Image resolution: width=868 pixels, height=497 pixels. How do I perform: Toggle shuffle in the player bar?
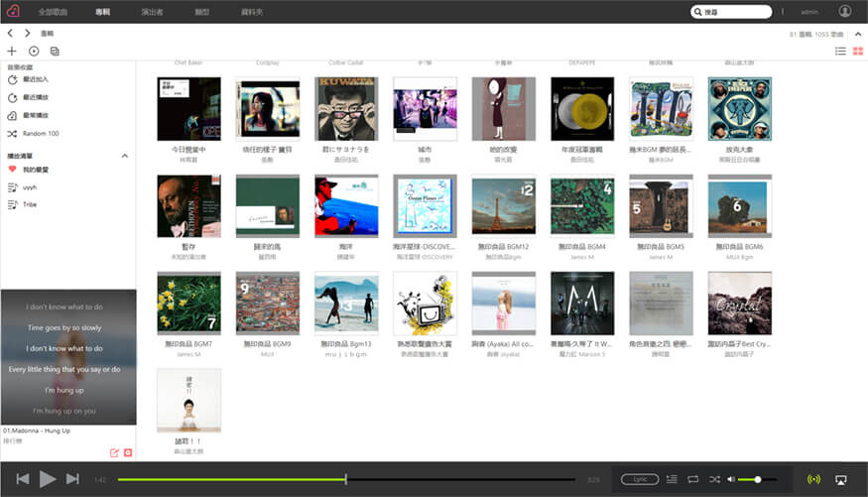tap(714, 479)
